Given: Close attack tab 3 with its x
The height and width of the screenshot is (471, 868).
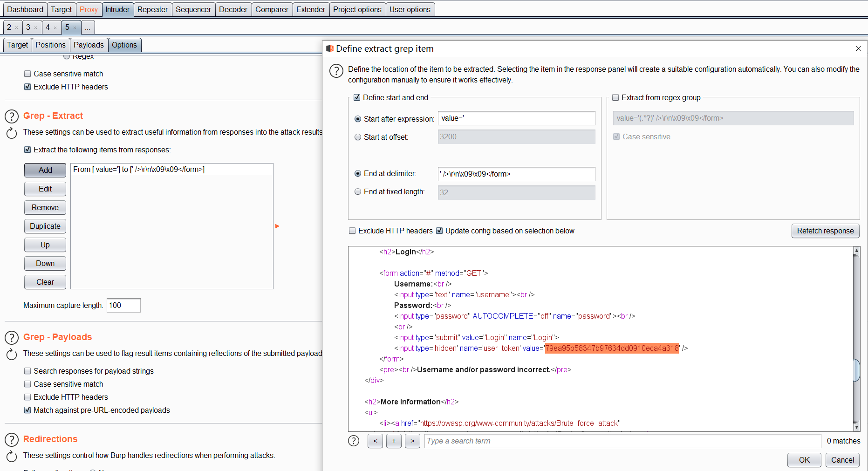Looking at the screenshot, I should (x=35, y=27).
